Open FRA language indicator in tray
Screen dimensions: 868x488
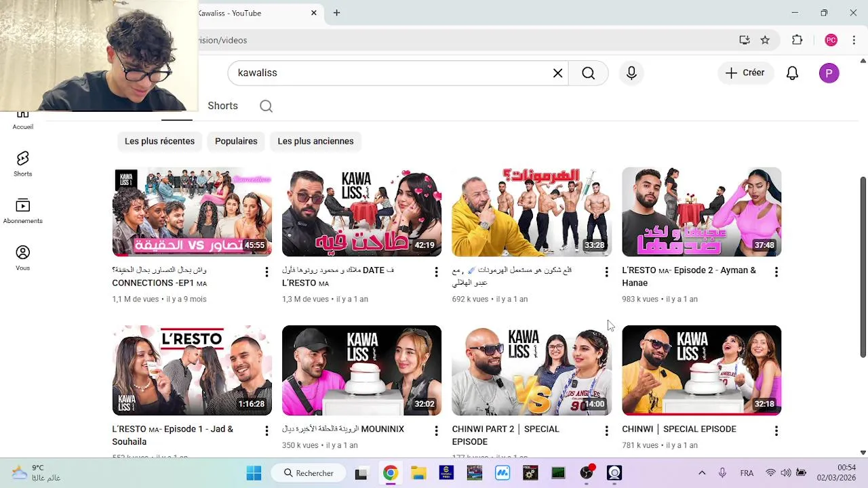point(747,473)
